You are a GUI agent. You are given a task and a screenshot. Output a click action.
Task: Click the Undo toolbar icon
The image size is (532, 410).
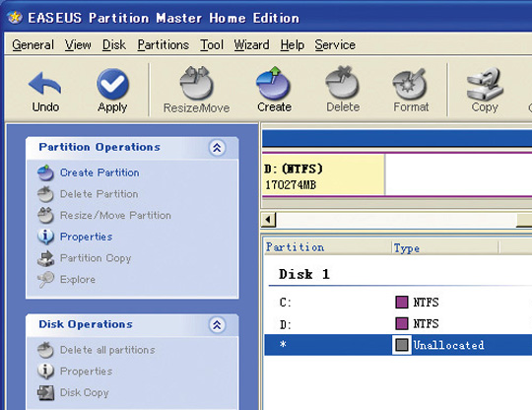pyautogui.click(x=45, y=84)
